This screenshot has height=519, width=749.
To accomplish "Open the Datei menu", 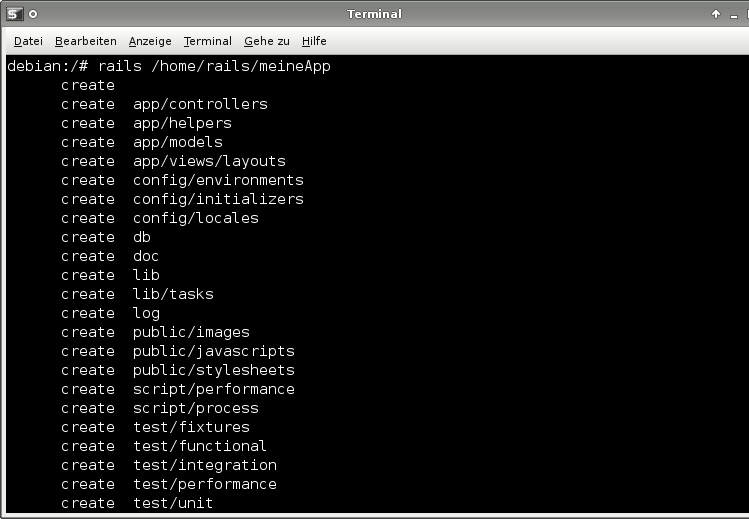I will point(28,41).
